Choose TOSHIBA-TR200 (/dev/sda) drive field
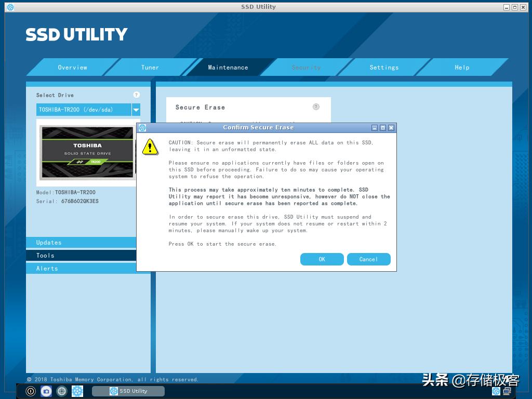Viewport: 532px width, 399px height. (x=84, y=110)
